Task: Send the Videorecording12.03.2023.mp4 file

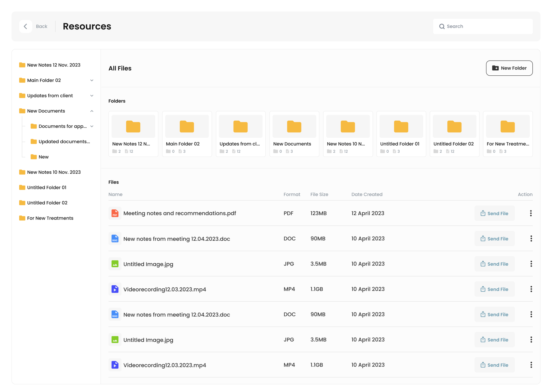Action: pyautogui.click(x=494, y=289)
